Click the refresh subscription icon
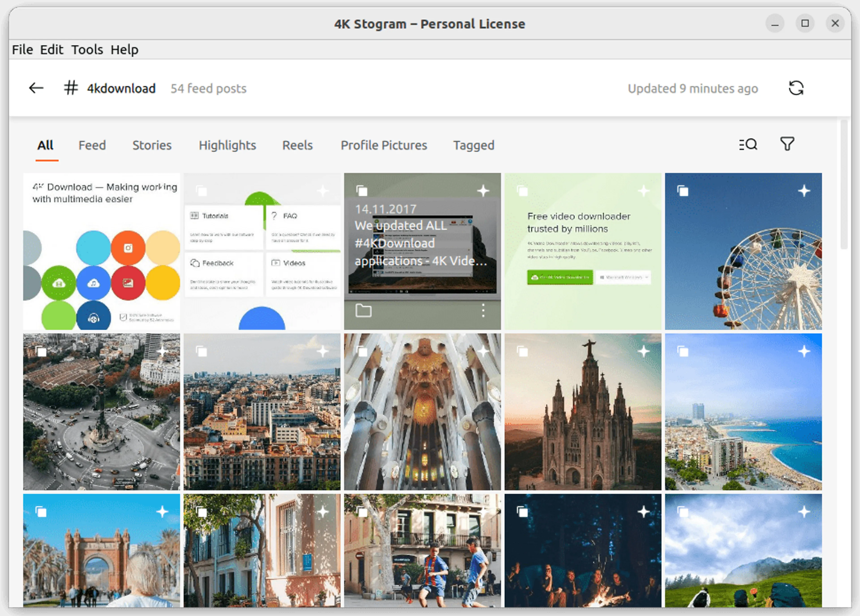The width and height of the screenshot is (860, 616). (795, 88)
